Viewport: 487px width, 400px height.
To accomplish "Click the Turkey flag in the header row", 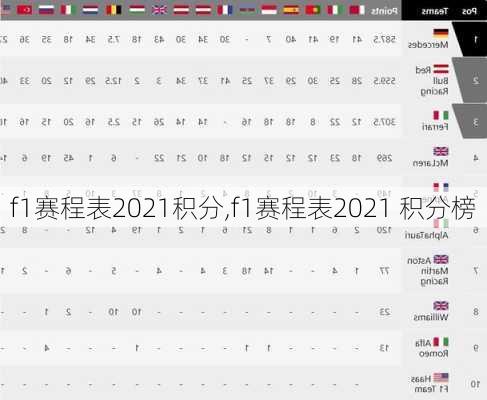I will pos(24,10).
